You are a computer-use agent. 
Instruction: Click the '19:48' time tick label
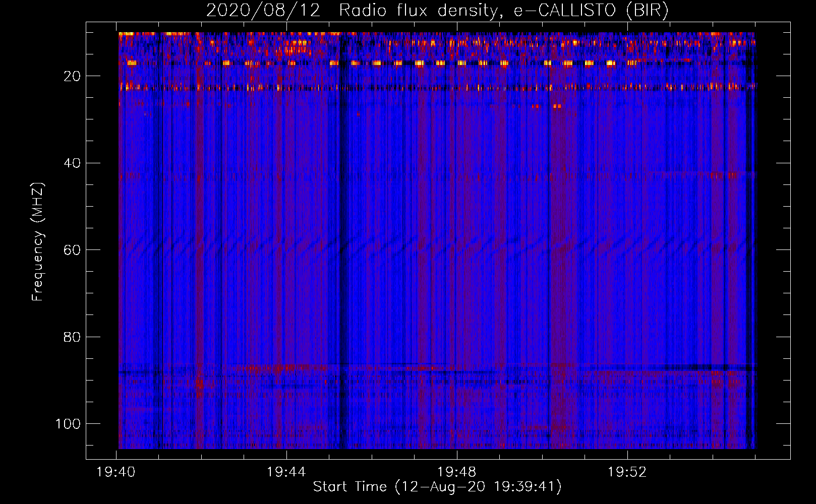tap(457, 472)
